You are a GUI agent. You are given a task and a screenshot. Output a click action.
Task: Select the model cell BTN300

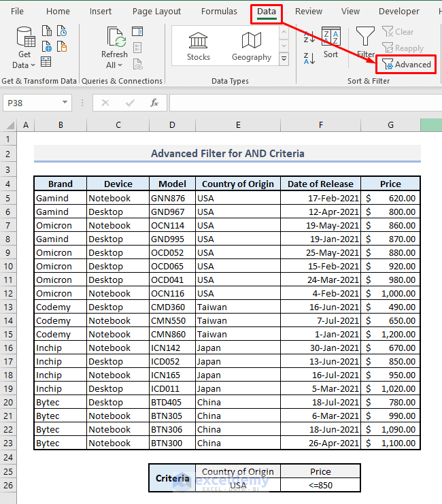pos(172,443)
